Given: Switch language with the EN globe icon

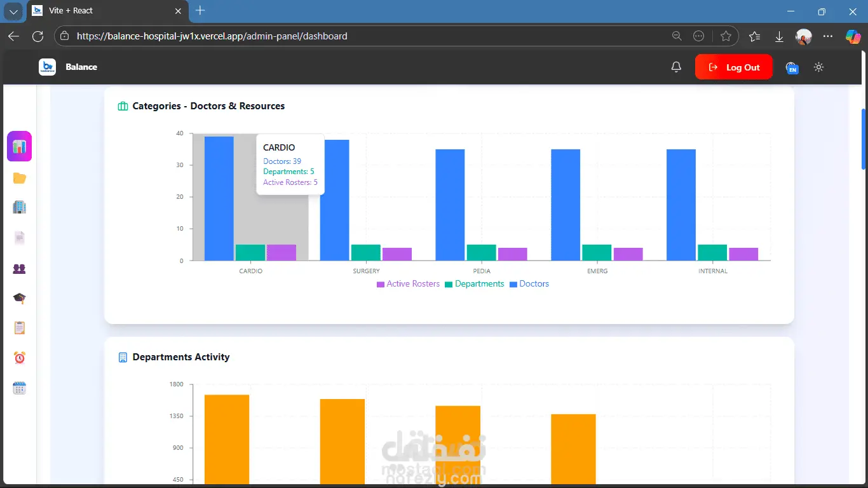Looking at the screenshot, I should pos(792,67).
